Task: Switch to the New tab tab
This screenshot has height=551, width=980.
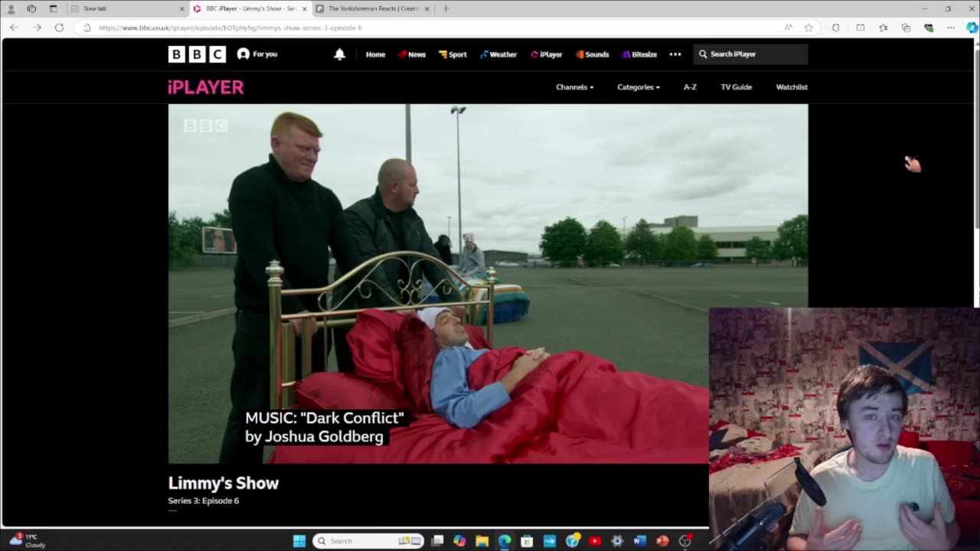Action: pyautogui.click(x=127, y=8)
